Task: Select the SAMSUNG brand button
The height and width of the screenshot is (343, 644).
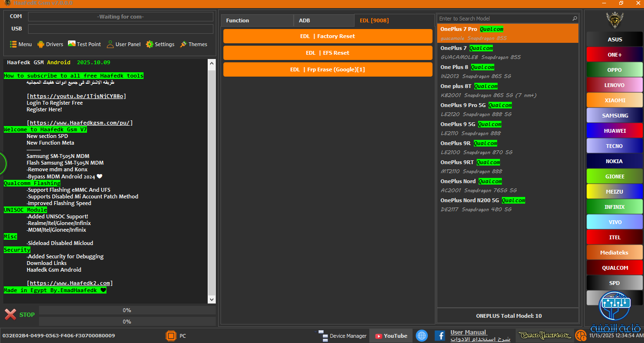Action: (x=615, y=116)
